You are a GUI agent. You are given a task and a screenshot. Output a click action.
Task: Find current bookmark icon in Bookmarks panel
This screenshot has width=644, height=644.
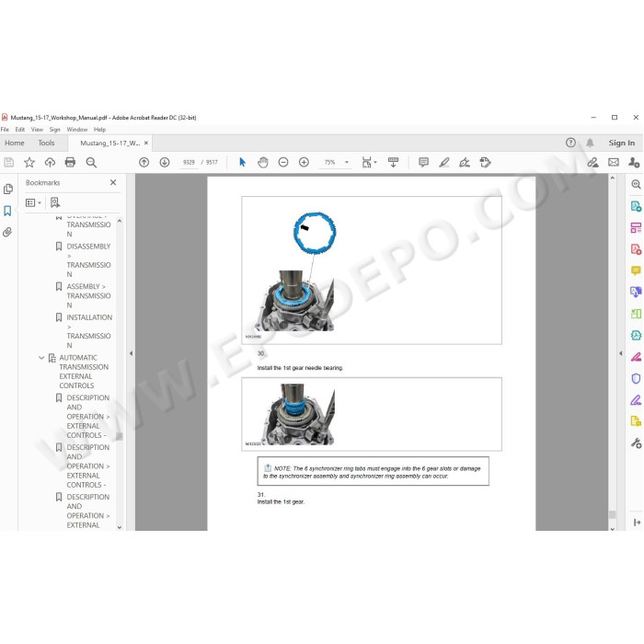click(x=54, y=202)
